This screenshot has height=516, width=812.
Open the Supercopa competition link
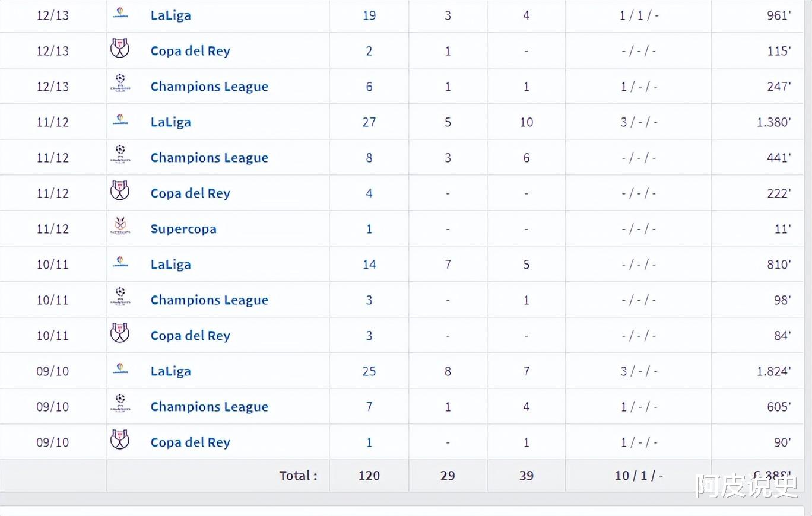(183, 229)
